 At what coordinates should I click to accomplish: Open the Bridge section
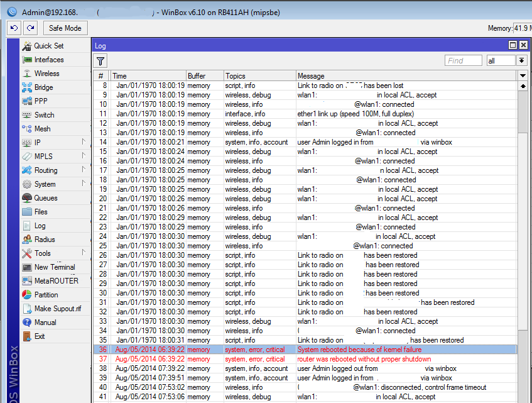tap(43, 87)
